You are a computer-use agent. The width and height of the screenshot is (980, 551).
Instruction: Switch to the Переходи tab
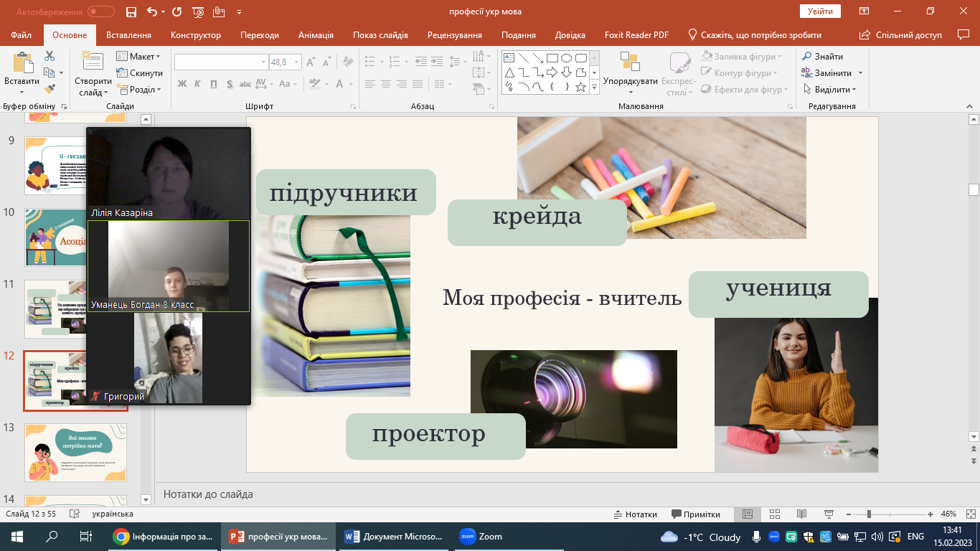pyautogui.click(x=260, y=35)
